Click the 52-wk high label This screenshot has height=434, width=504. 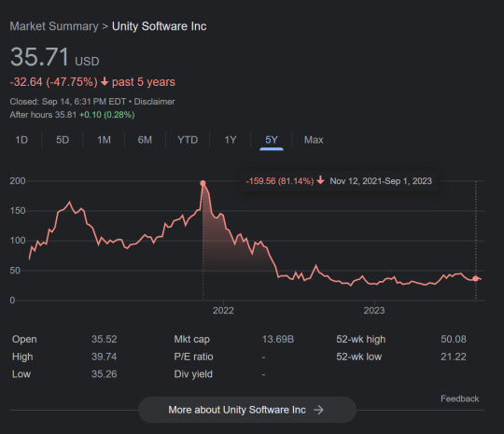pyautogui.click(x=361, y=339)
